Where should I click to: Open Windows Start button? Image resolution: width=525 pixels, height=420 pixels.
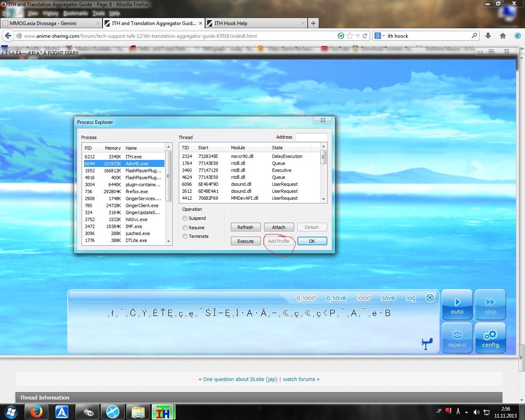pyautogui.click(x=11, y=412)
